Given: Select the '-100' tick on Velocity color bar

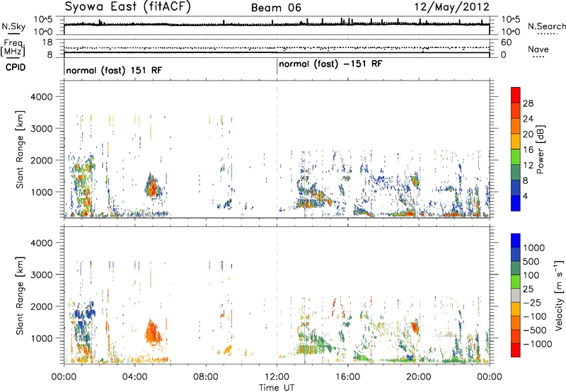Looking at the screenshot, I should point(534,316).
